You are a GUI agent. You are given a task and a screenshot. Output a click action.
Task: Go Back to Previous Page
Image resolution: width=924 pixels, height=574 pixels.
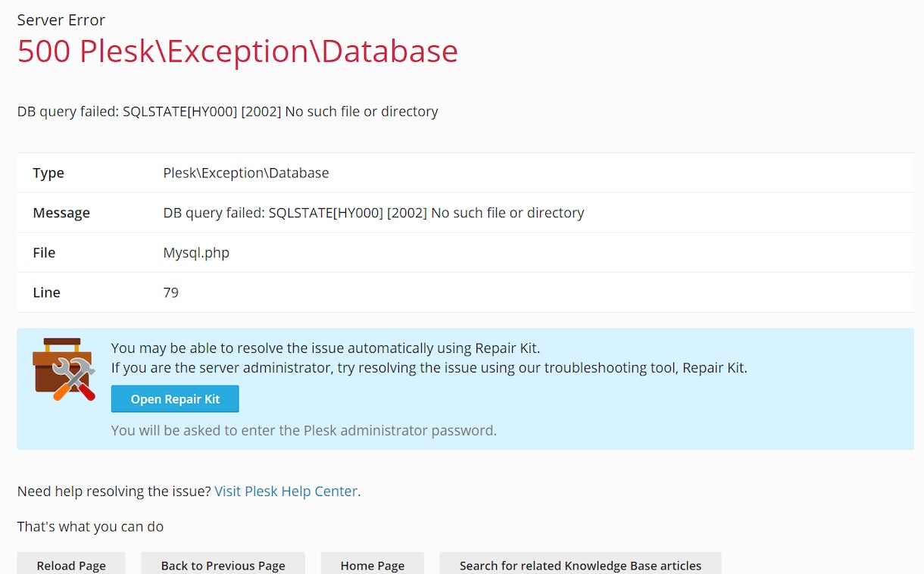tap(223, 565)
